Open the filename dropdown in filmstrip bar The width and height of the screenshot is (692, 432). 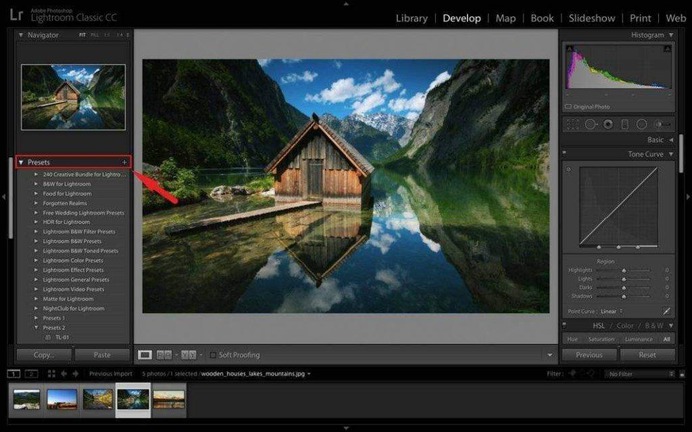click(x=309, y=374)
